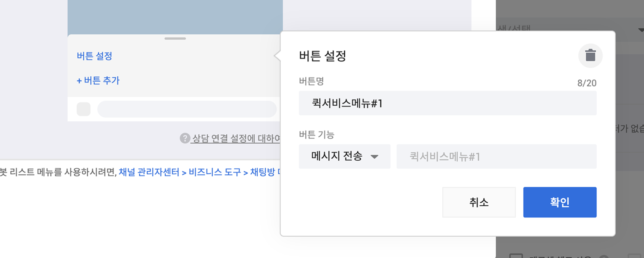Click the question mark help icon
Screen dimensions: 644x258
tap(185, 138)
